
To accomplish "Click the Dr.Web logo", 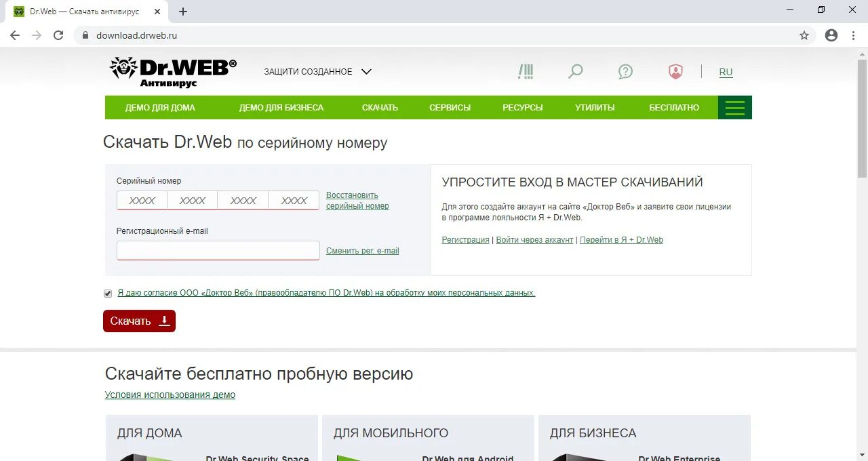I will 174,73.
